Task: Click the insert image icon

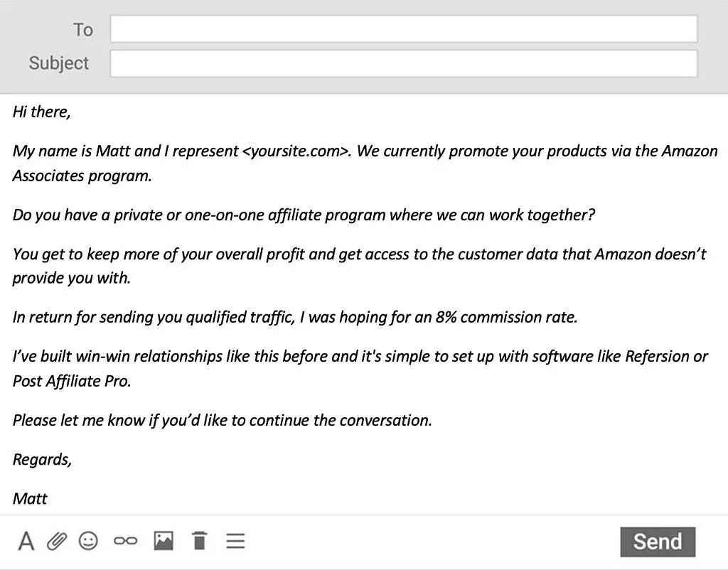Action: [x=164, y=541]
